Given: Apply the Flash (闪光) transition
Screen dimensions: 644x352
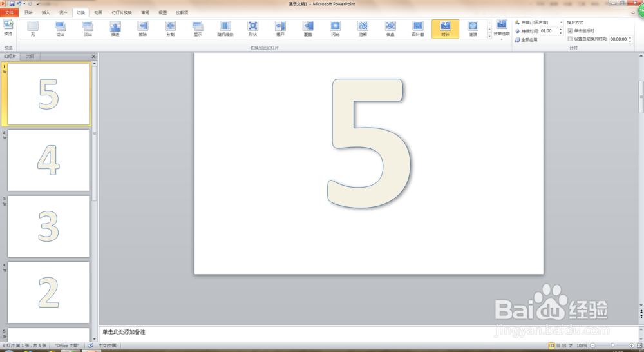Looking at the screenshot, I should pyautogui.click(x=336, y=28).
